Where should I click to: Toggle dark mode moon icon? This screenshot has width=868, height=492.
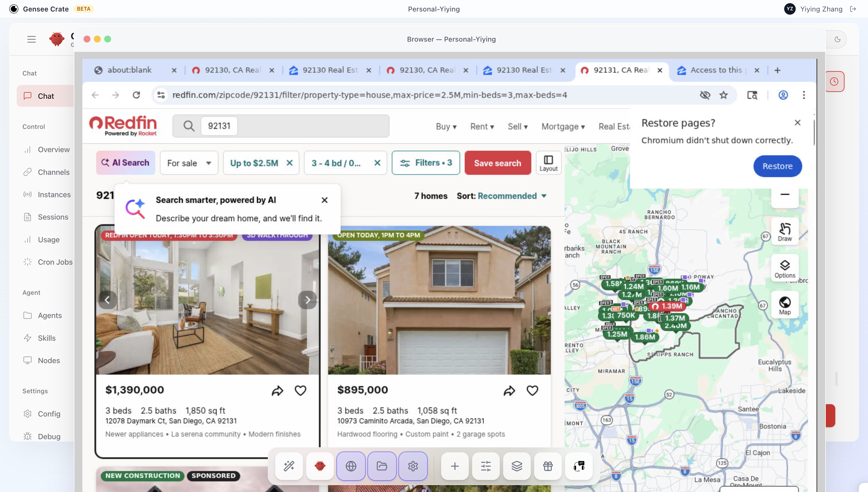[x=837, y=39]
